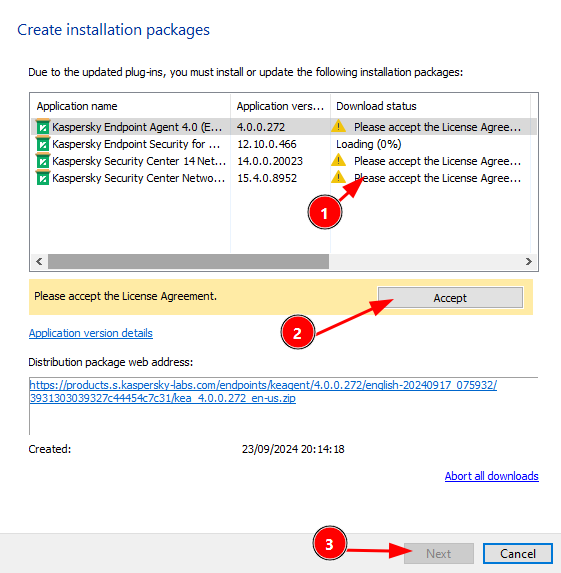Select the Kaspersky Security Center Netwo row
The image size is (561, 573).
tap(139, 178)
